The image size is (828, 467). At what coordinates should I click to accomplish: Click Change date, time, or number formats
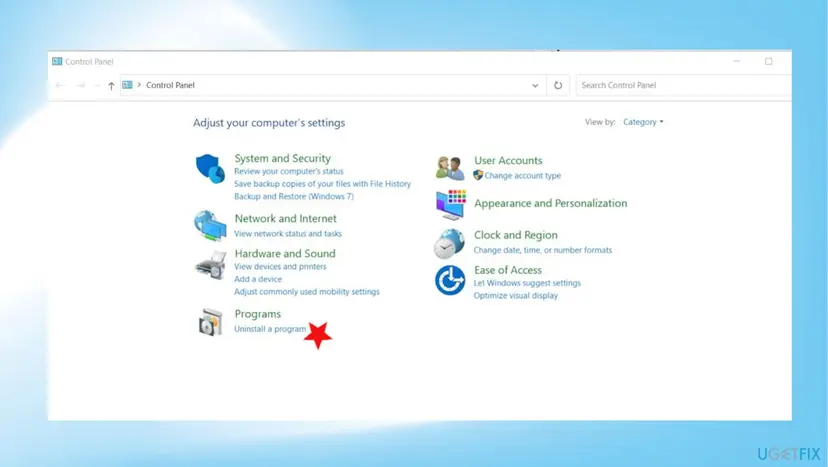pyautogui.click(x=543, y=250)
